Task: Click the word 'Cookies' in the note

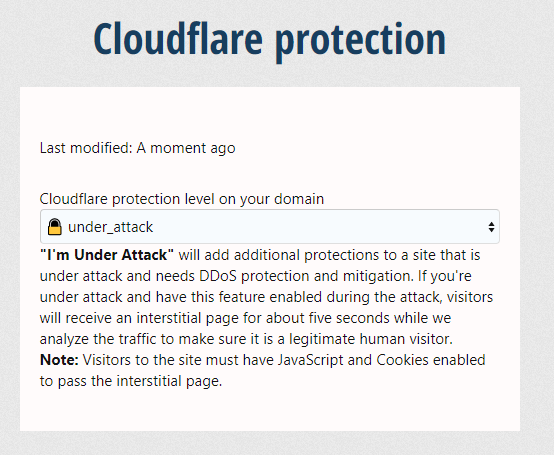Action: pyautogui.click(x=402, y=360)
